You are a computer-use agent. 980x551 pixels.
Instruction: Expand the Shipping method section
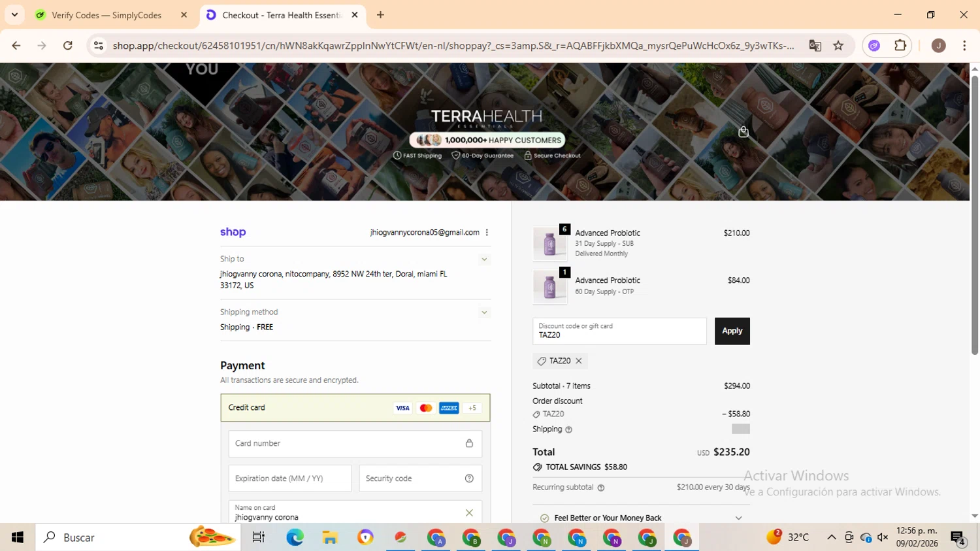(484, 312)
